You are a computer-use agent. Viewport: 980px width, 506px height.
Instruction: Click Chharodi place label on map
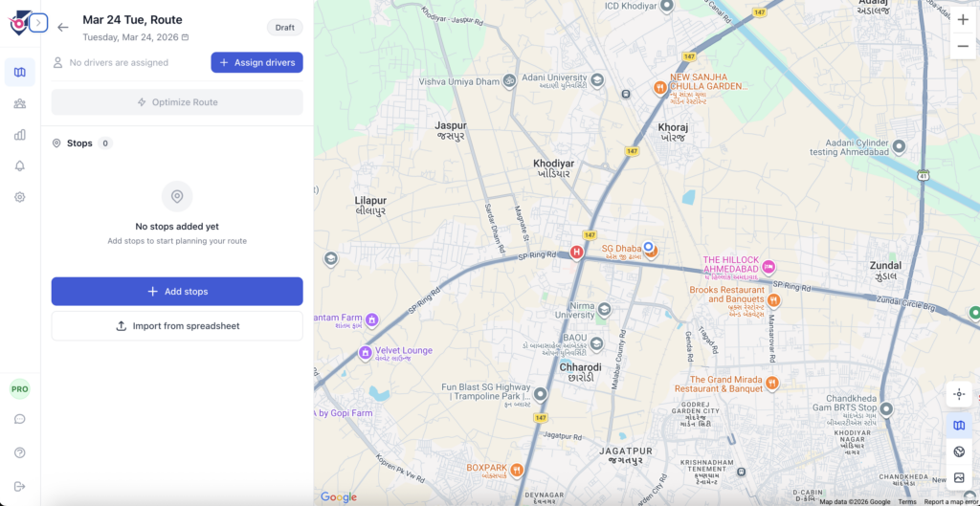581,372
